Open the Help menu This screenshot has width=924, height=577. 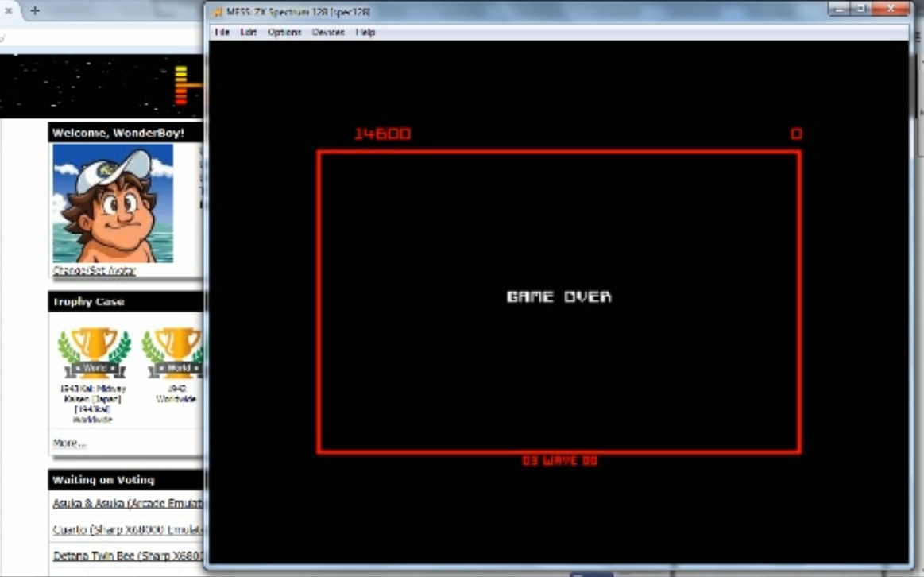pyautogui.click(x=365, y=33)
